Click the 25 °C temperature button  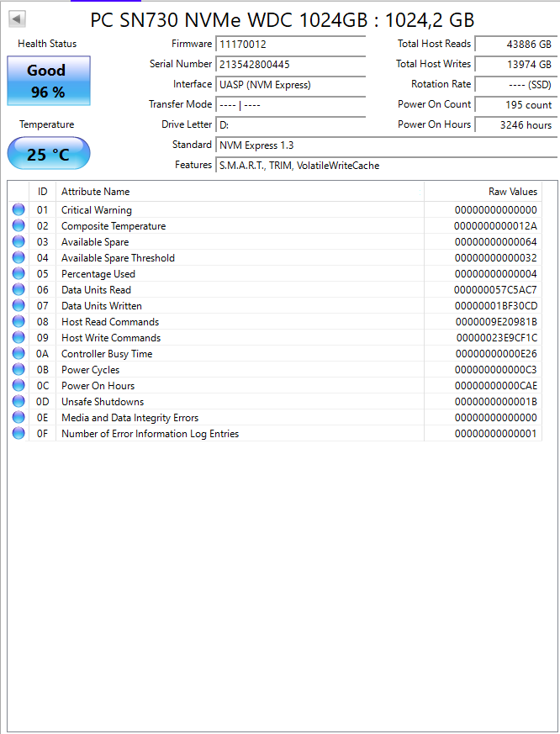click(x=49, y=154)
